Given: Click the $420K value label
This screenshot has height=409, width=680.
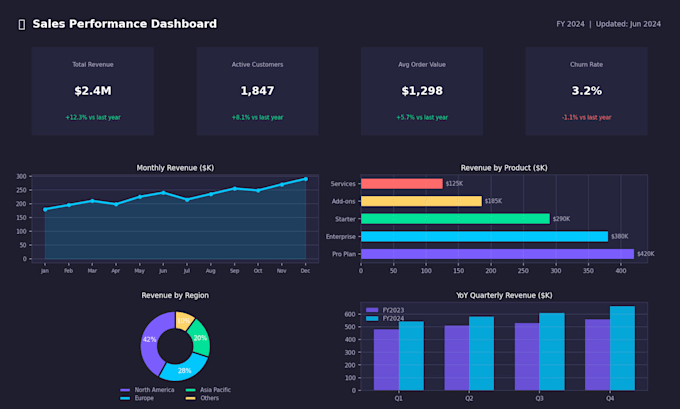Looking at the screenshot, I should pyautogui.click(x=646, y=254).
